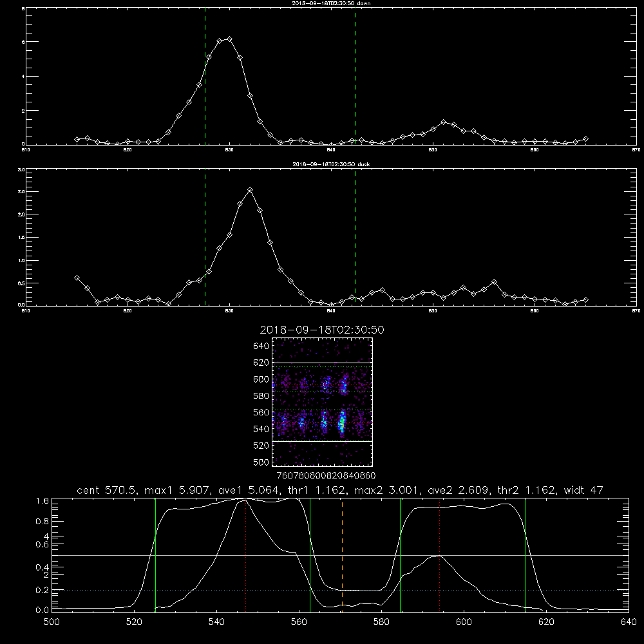Click the "76078080082084086" x-axis label under image

[326, 476]
